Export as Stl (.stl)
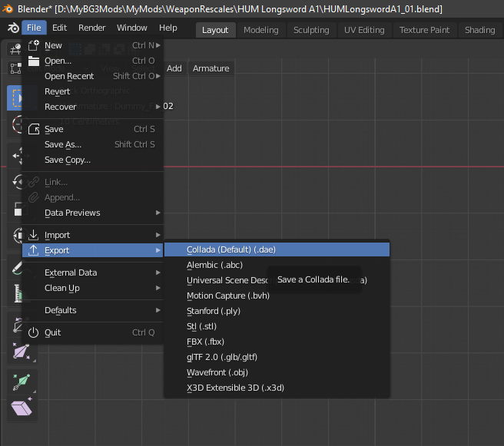504x446 pixels. (277, 326)
